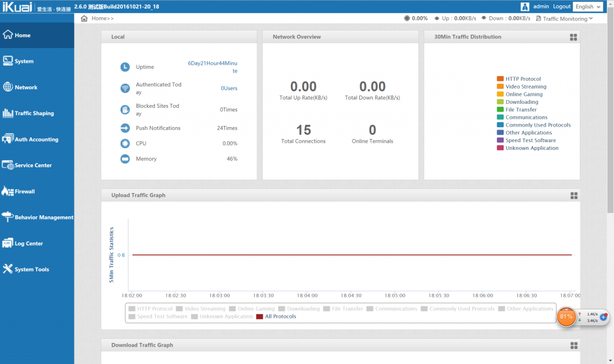Click the orange 81% floating widget
Image resolution: width=614 pixels, height=364 pixels.
point(566,317)
